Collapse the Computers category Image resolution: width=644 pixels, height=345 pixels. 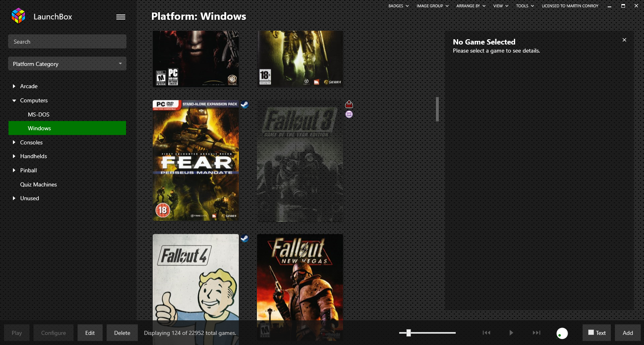(14, 100)
